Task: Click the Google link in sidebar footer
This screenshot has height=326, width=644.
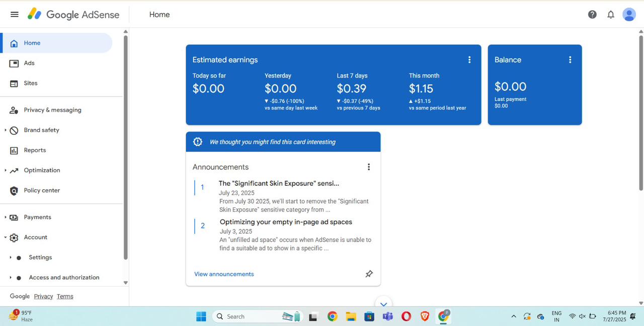Action: tap(20, 296)
